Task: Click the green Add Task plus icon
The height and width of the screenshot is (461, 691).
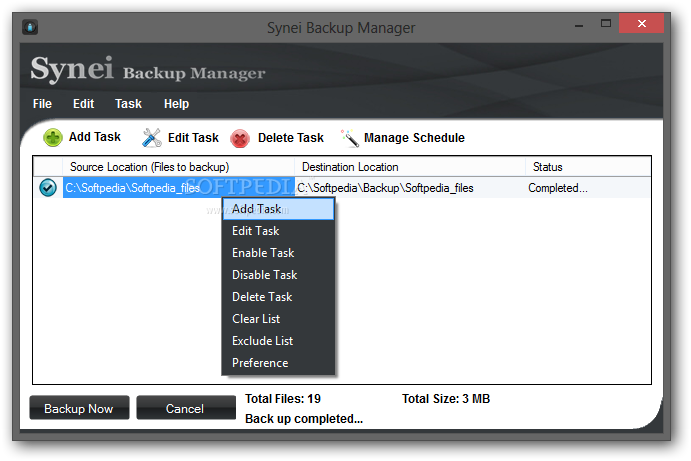Action: tap(52, 138)
